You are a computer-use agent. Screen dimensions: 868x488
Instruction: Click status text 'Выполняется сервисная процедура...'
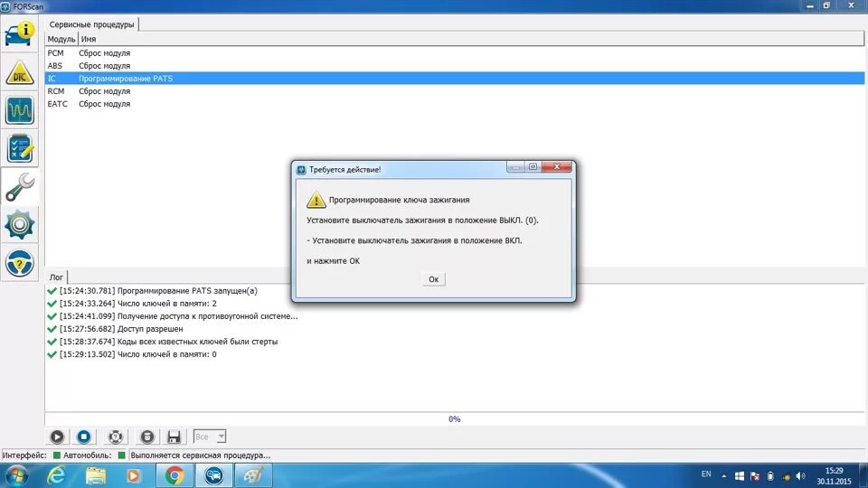tap(201, 455)
